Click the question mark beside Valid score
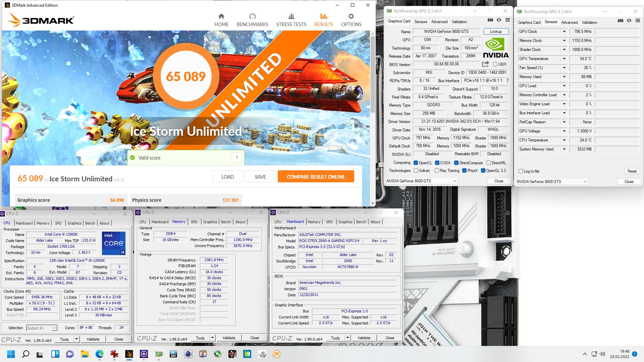The height and width of the screenshot is (362, 644). click(236, 158)
